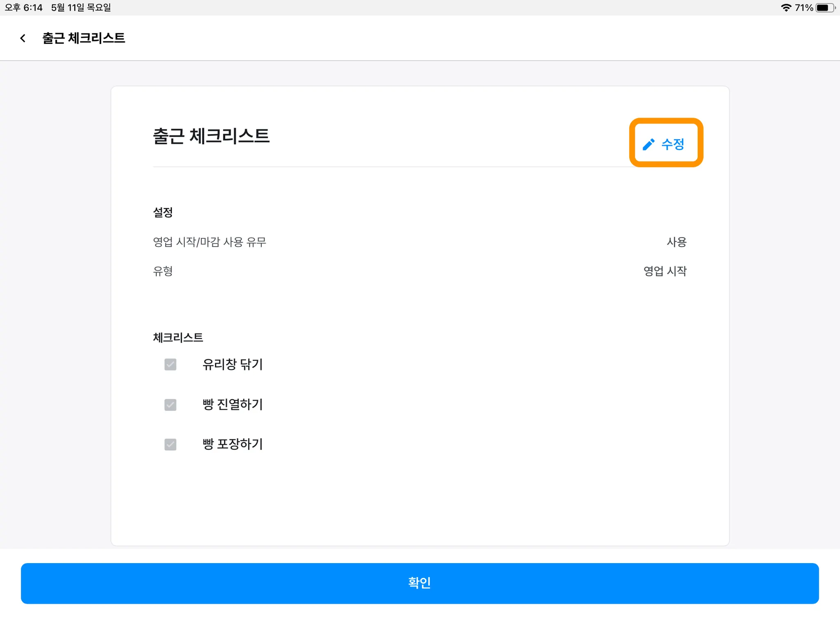Tap the time display in status bar
Screen dimensions: 840x630
pos(24,8)
